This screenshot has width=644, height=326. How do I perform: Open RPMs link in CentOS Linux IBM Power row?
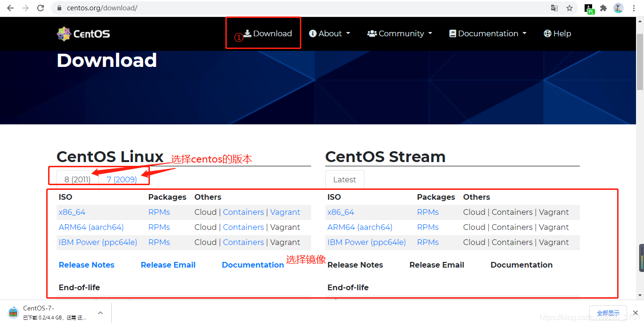tap(159, 242)
